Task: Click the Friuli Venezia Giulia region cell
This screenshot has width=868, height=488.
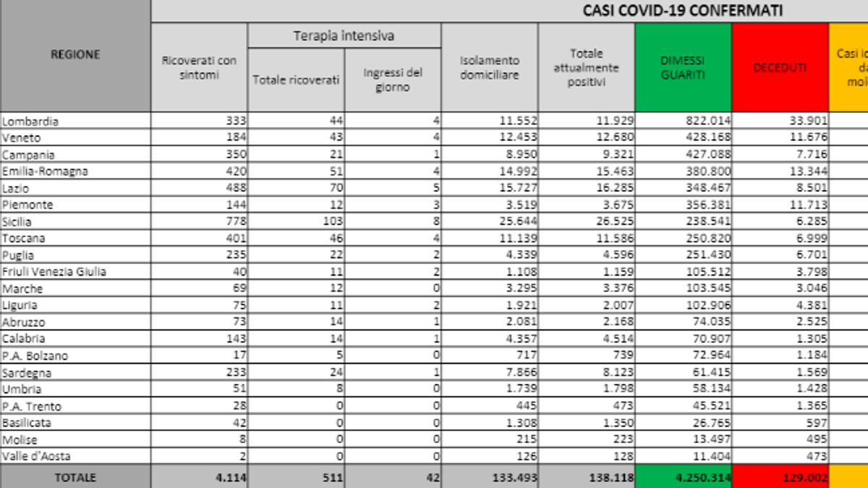Action: (75, 272)
